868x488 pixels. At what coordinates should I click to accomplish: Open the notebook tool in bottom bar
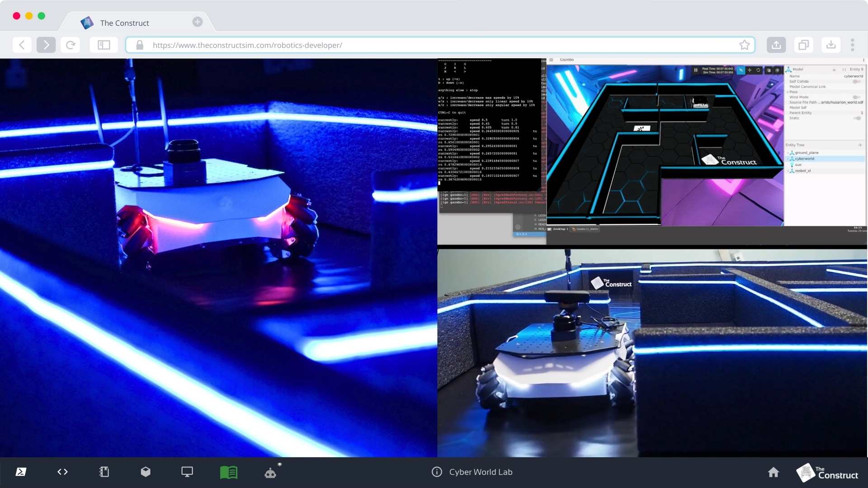(x=104, y=472)
